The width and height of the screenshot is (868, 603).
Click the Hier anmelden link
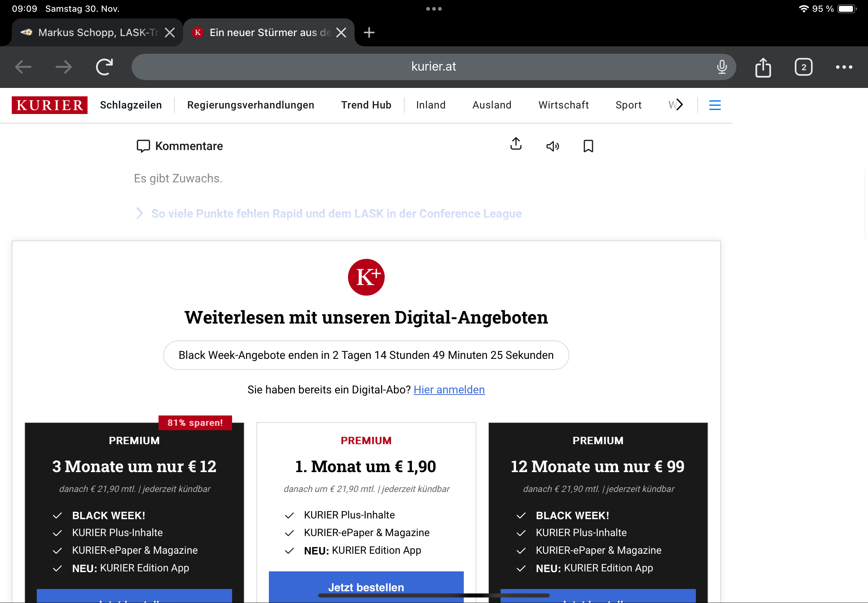pos(449,389)
